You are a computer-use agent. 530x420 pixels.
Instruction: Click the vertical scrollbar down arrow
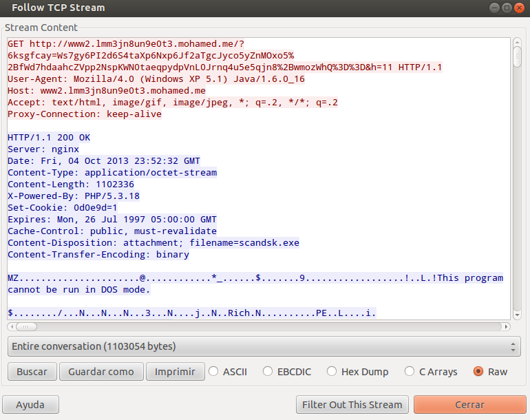click(517, 315)
